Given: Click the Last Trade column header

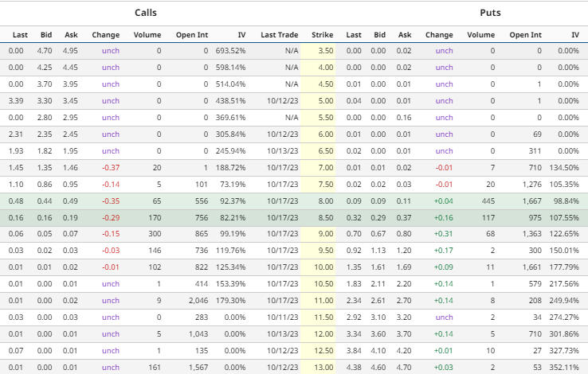Looking at the screenshot, I should [x=280, y=35].
